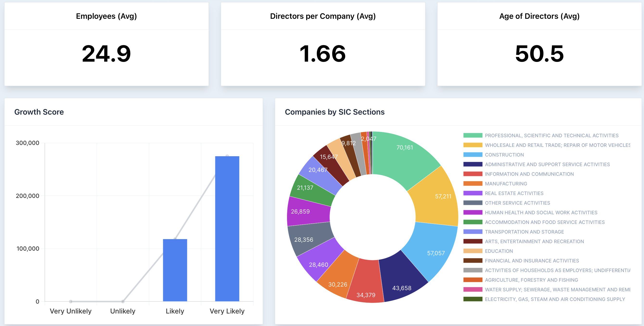The height and width of the screenshot is (326, 644).
Task: Click the Very Likely axis label
Action: pyautogui.click(x=227, y=311)
